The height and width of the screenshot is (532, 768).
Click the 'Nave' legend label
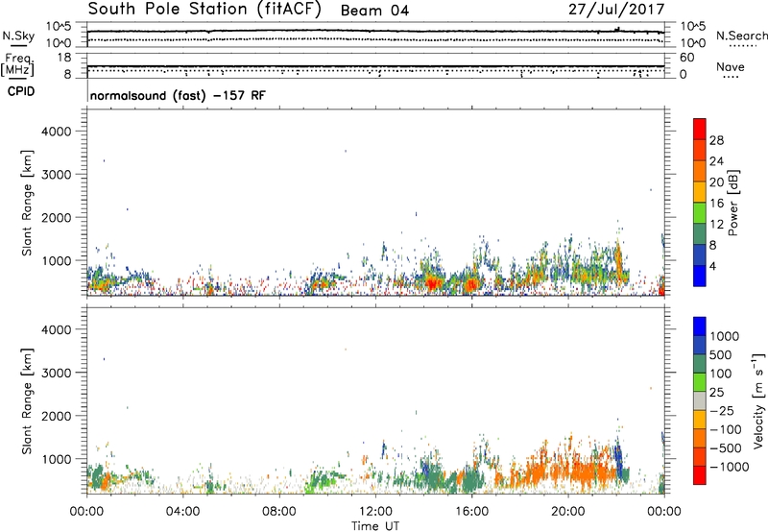(731, 66)
